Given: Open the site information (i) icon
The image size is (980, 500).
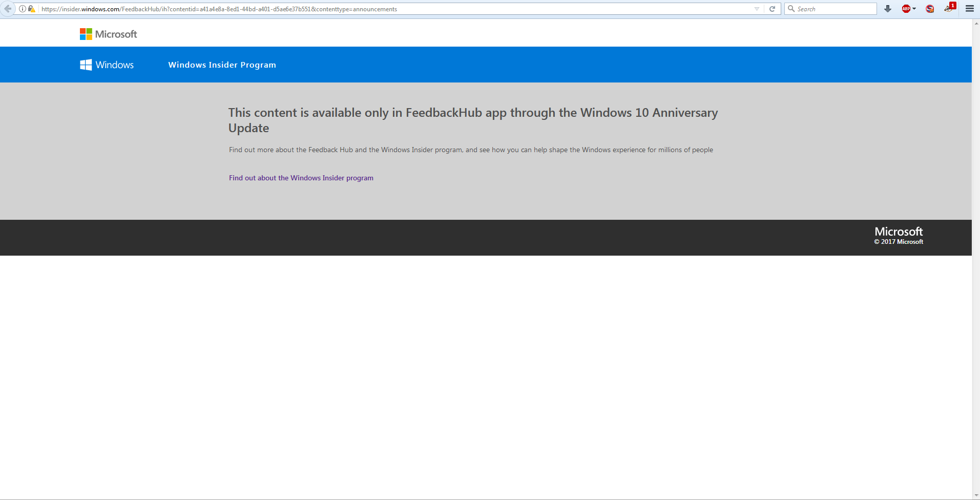Looking at the screenshot, I should tap(23, 9).
